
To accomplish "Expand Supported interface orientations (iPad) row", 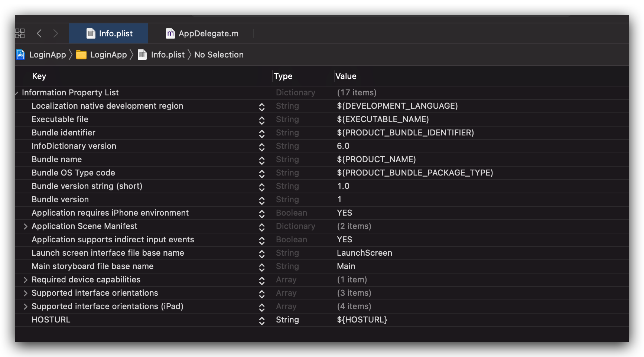I will tap(26, 307).
